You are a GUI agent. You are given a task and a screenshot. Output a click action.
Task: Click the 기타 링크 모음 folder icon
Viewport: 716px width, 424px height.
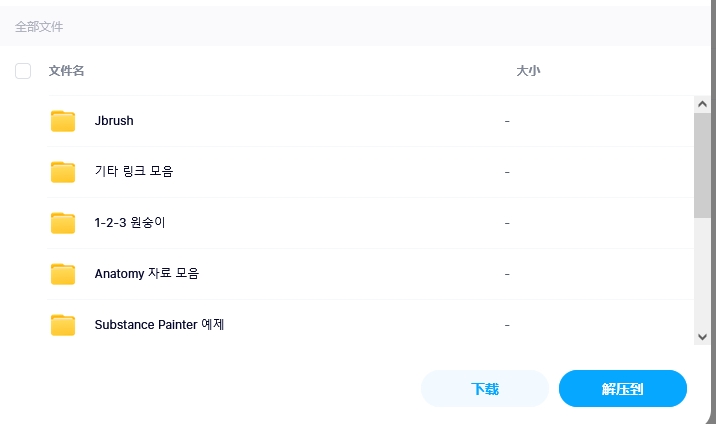[x=63, y=172]
